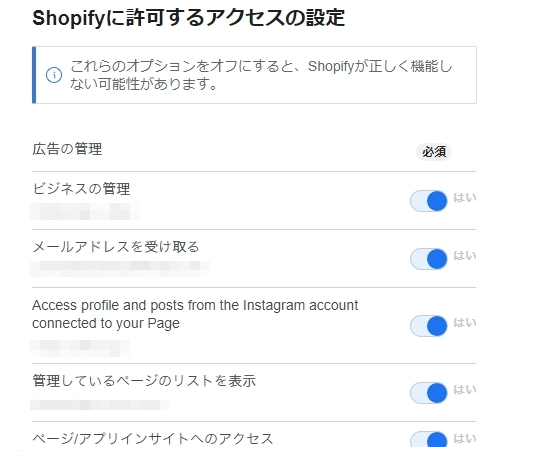Disable the メールアドレスを受け取る switch
The image size is (537, 466).
[x=428, y=259]
